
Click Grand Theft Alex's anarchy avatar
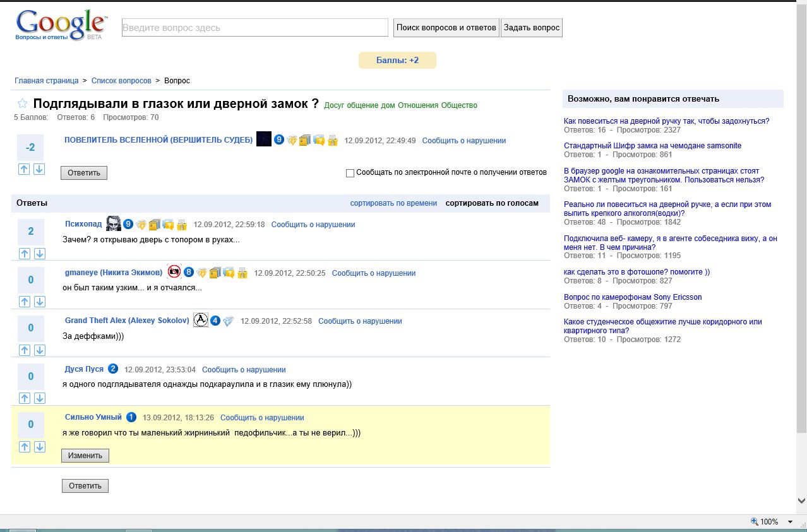coord(200,320)
